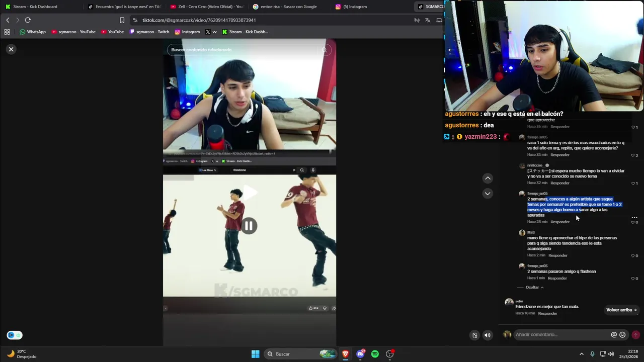Open the three-dots menu on the highlighted comment
Image resolution: width=644 pixels, height=362 pixels.
[x=634, y=217]
